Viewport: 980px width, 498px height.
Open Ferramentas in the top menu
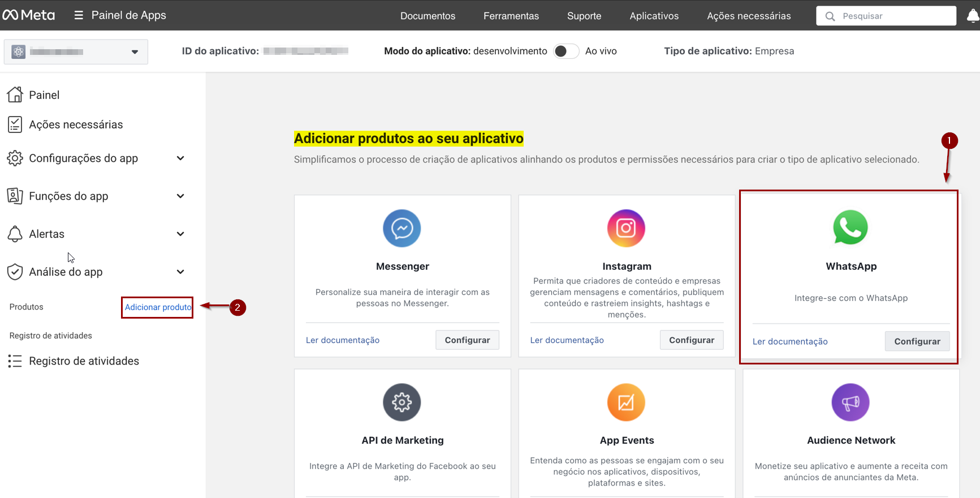tap(511, 16)
